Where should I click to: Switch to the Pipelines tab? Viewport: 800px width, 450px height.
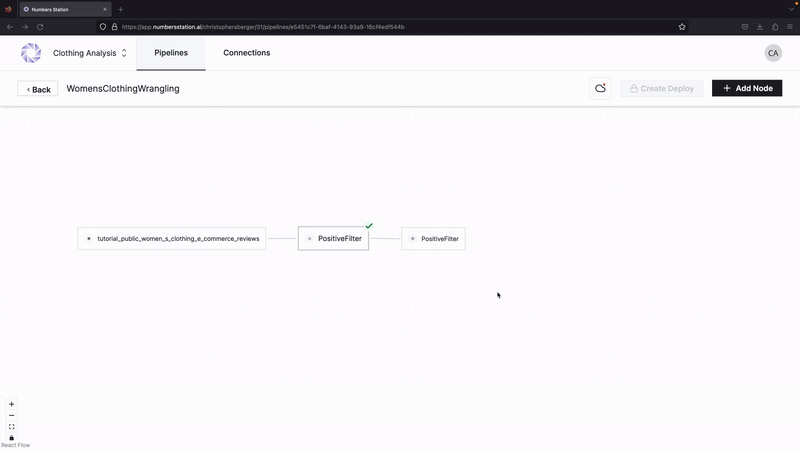coord(171,53)
